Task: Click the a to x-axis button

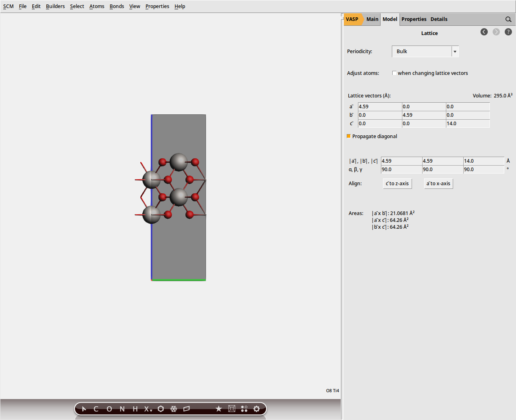Action: click(438, 183)
